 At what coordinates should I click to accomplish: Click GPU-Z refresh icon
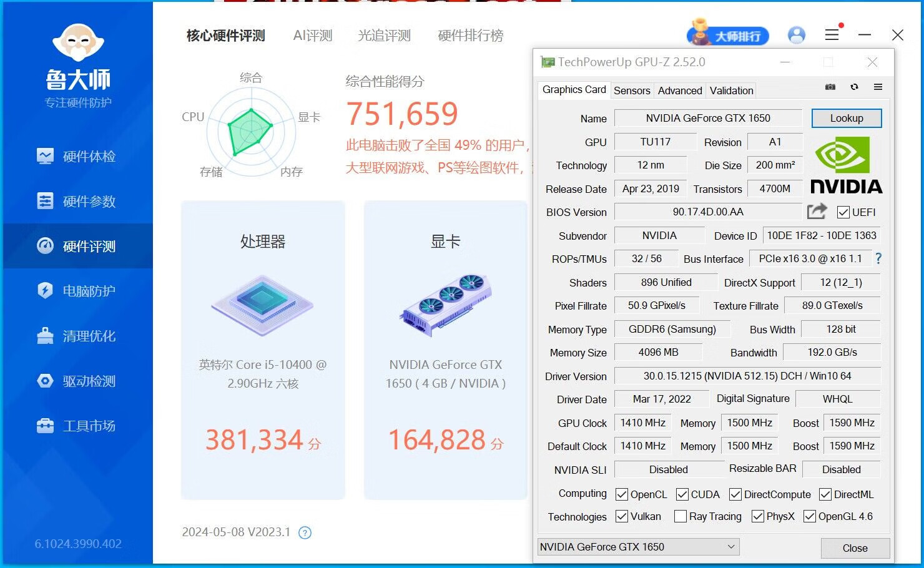(x=854, y=87)
